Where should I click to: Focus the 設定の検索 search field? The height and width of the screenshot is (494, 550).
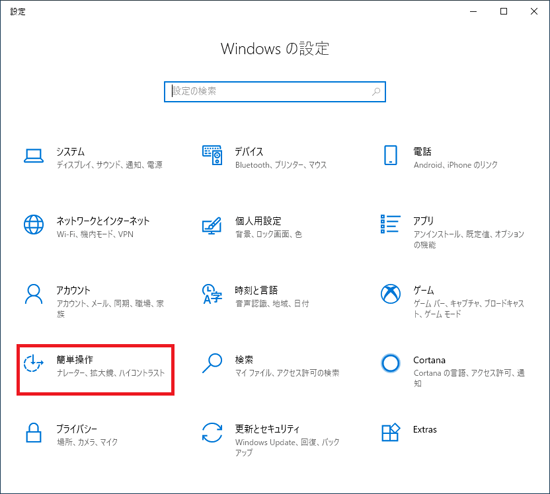click(275, 92)
